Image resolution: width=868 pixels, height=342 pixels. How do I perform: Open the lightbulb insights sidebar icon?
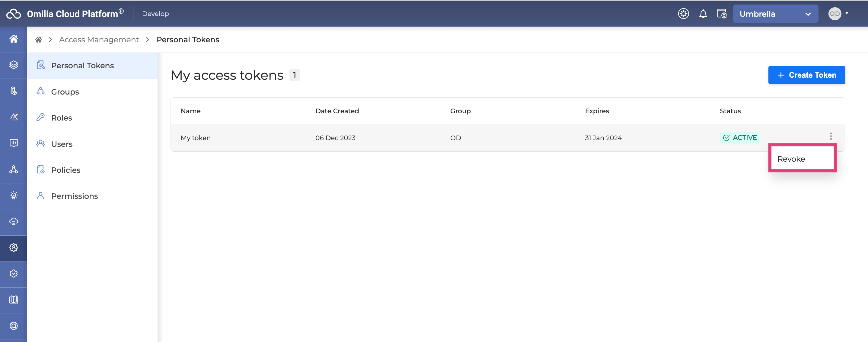click(14, 195)
